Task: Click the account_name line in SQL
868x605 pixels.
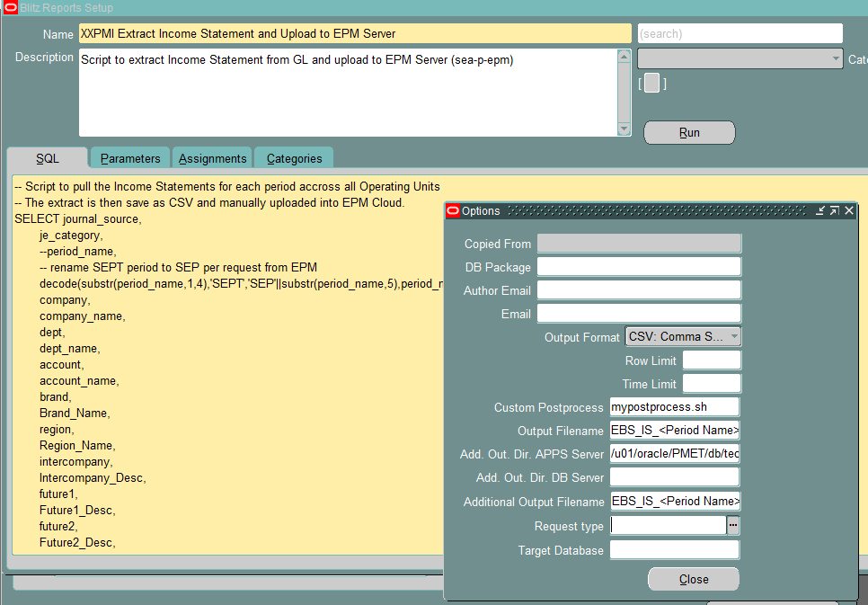Action: pos(79,380)
